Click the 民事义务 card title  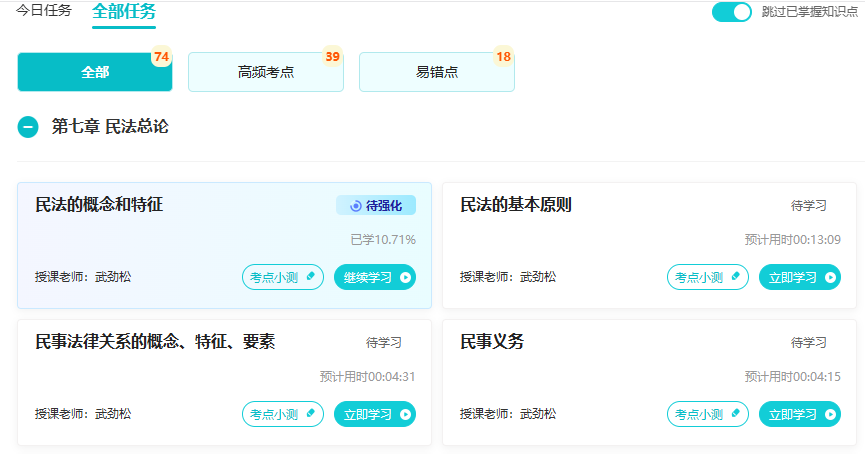point(492,341)
